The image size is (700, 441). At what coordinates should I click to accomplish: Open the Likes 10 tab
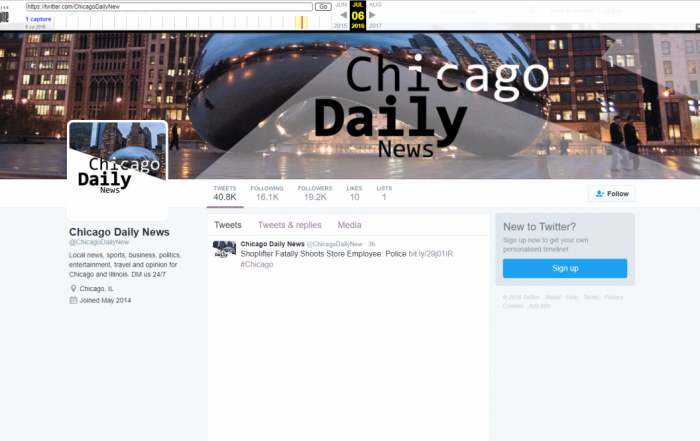(x=354, y=193)
